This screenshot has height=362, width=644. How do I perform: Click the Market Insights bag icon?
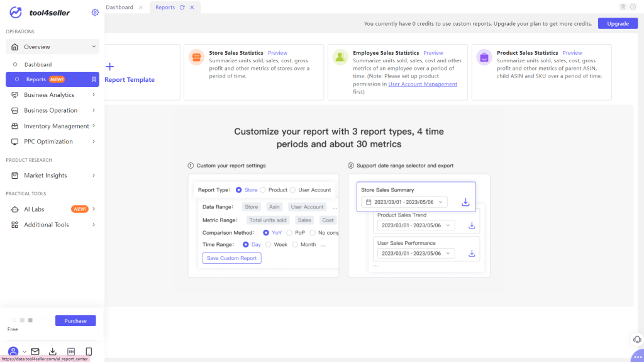tap(15, 175)
